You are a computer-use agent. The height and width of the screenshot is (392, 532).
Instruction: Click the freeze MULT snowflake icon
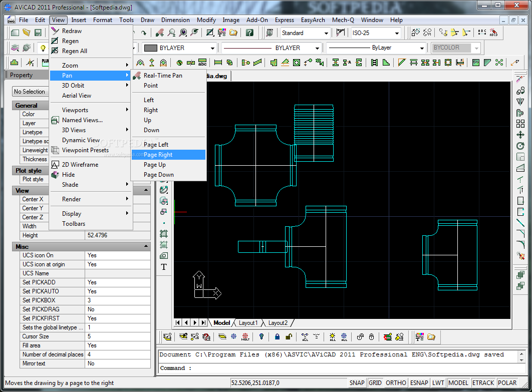(x=245, y=337)
